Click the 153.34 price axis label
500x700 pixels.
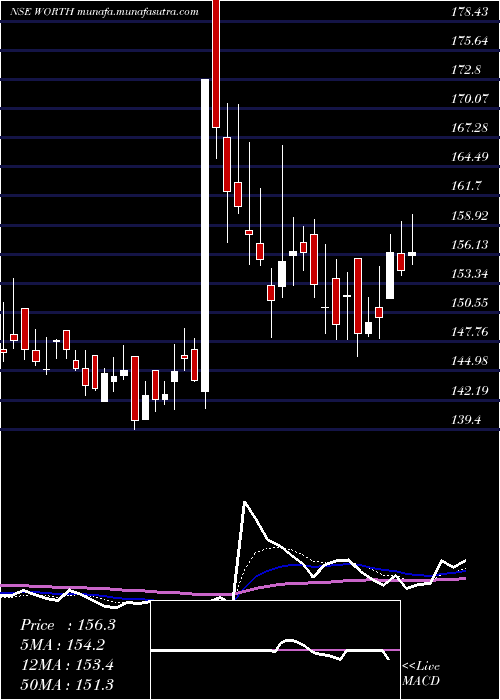[x=469, y=274]
